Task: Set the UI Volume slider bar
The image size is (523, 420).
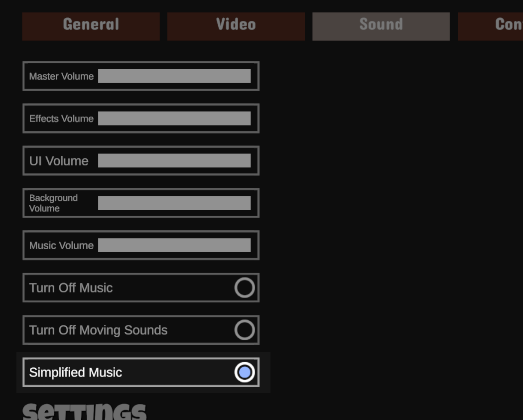Action: point(174,160)
